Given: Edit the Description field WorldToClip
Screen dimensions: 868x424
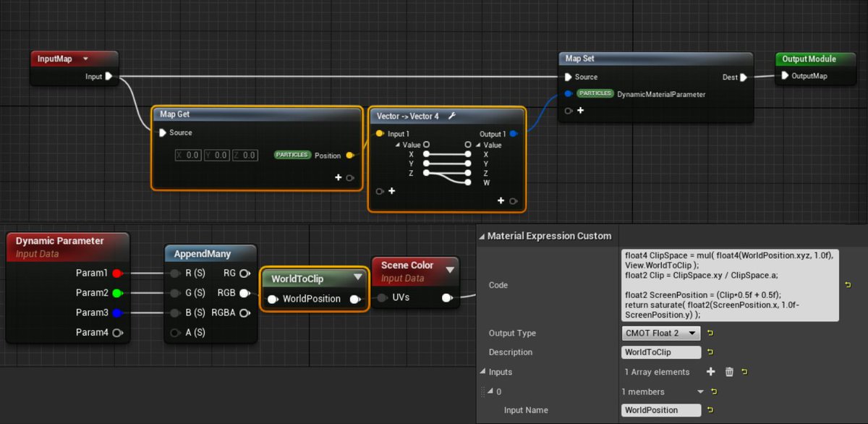Looking at the screenshot, I should [x=661, y=352].
